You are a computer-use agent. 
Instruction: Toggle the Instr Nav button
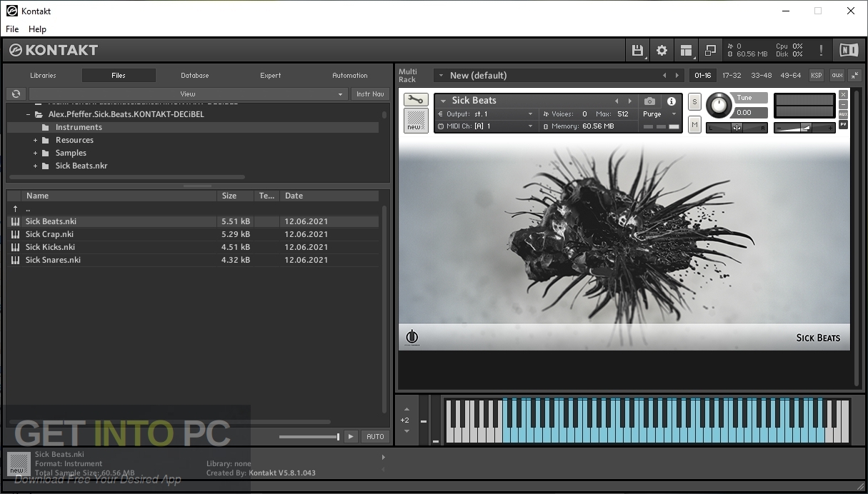[370, 94]
